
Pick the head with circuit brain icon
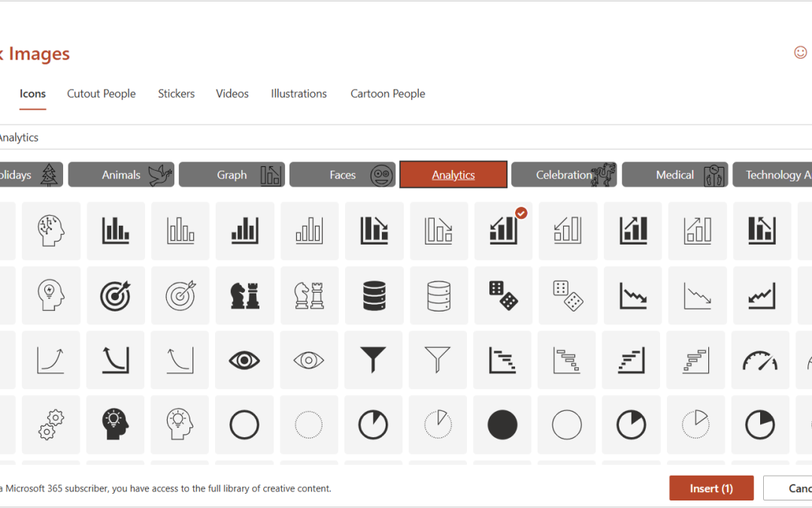click(50, 231)
